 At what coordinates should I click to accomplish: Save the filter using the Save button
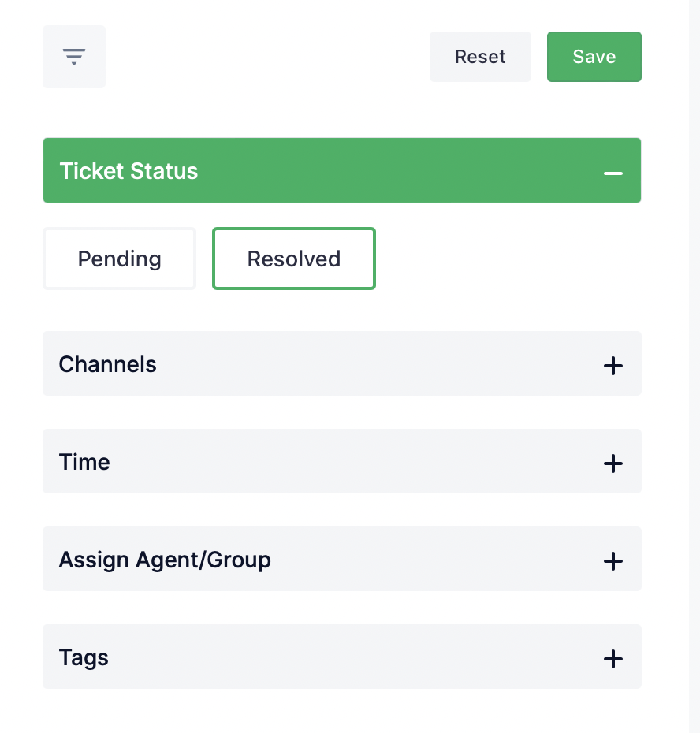[594, 57]
